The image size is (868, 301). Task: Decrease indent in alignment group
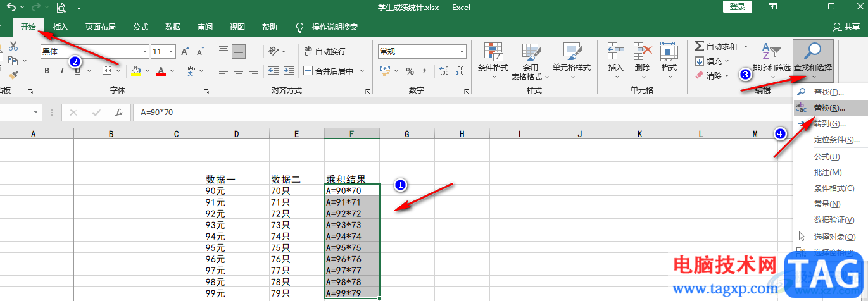[x=274, y=71]
